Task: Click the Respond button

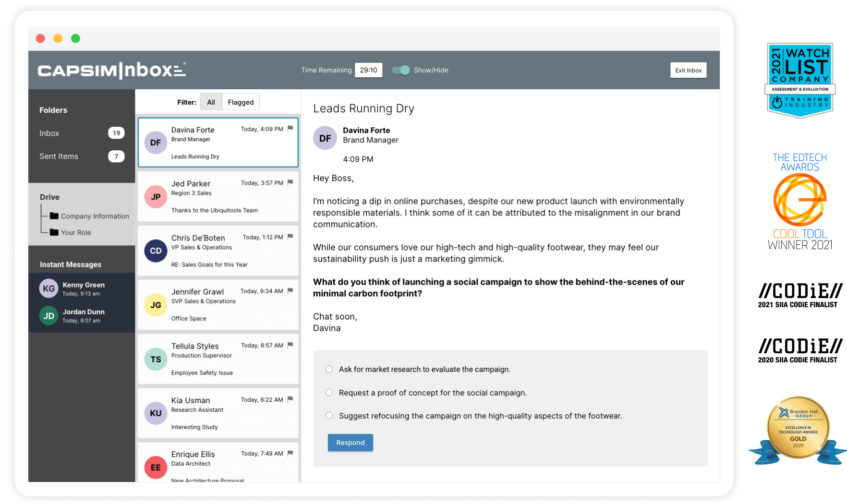Action: click(350, 442)
